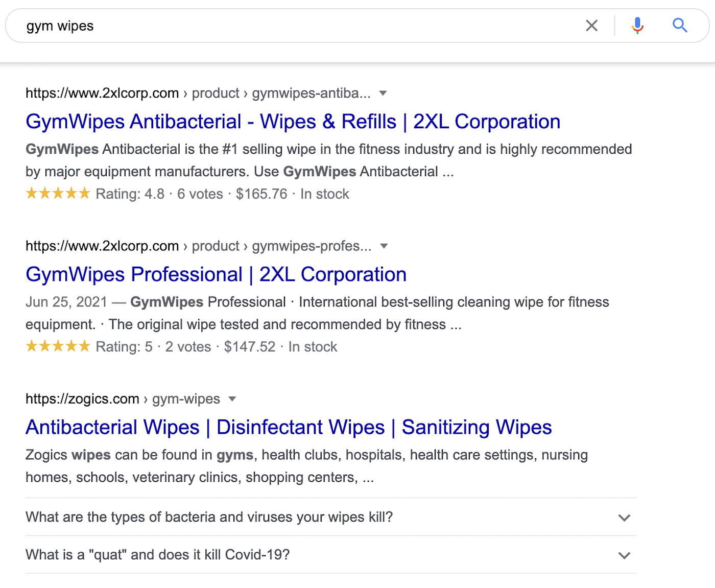
Task: Click the zogics.com › gym-wipes URL breadcrumb
Action: pos(123,398)
